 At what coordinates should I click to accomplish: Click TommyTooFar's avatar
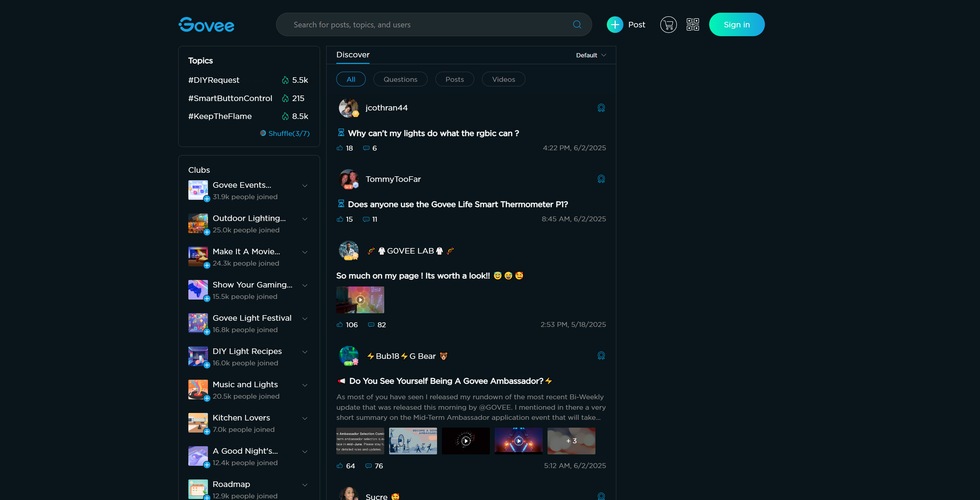pos(348,179)
